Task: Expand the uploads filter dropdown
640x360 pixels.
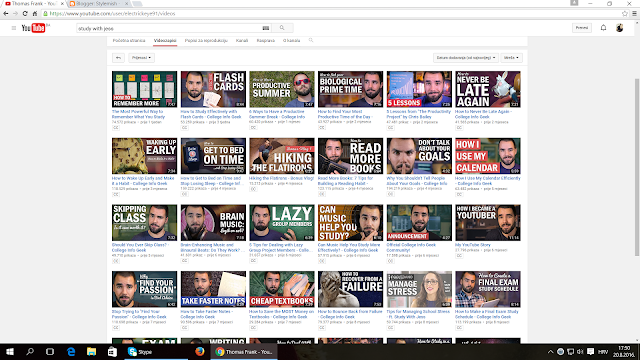Action: pyautogui.click(x=141, y=58)
